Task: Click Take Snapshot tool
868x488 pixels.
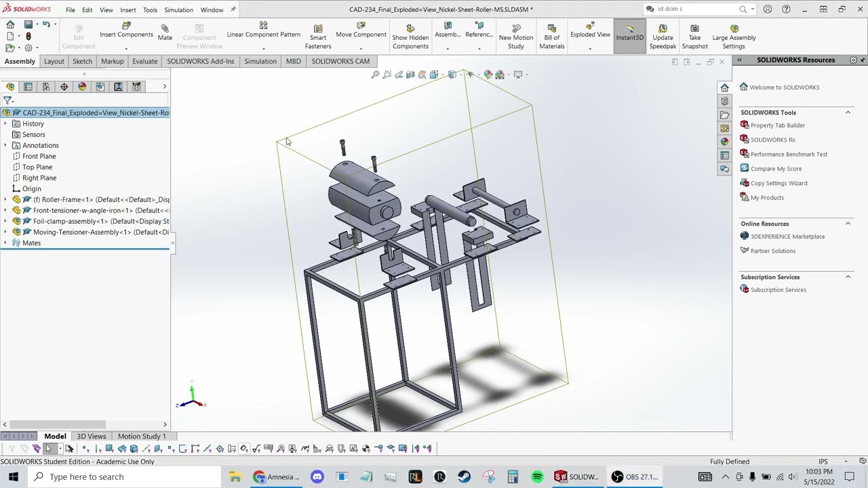Action: click(x=694, y=37)
